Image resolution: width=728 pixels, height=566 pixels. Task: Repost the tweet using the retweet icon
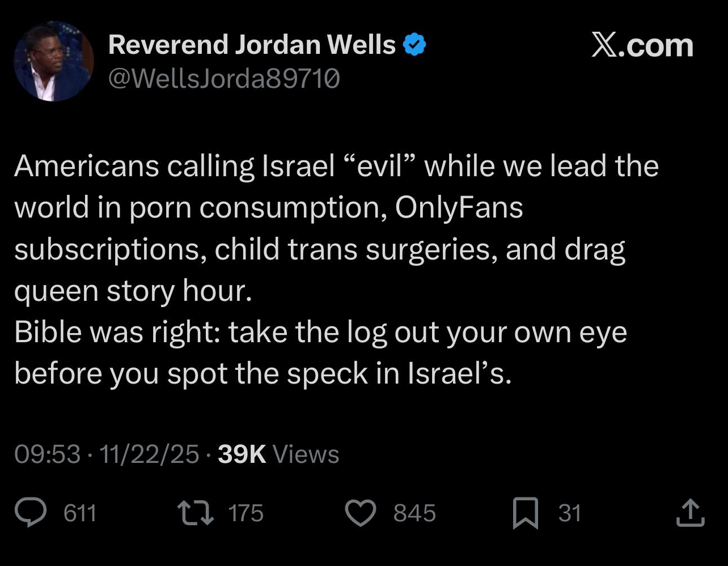(x=196, y=513)
